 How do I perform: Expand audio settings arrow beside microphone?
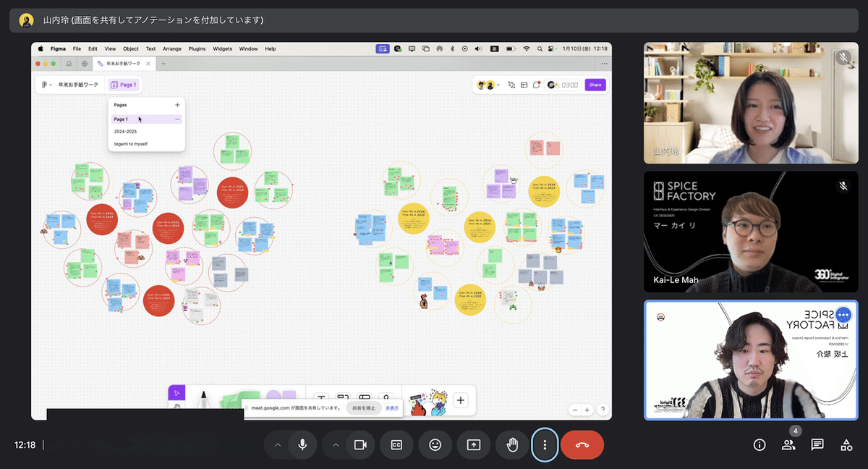click(x=277, y=445)
